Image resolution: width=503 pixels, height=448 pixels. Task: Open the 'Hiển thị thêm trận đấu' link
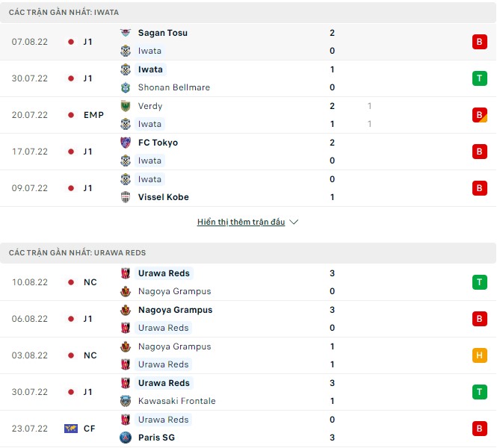(x=241, y=223)
